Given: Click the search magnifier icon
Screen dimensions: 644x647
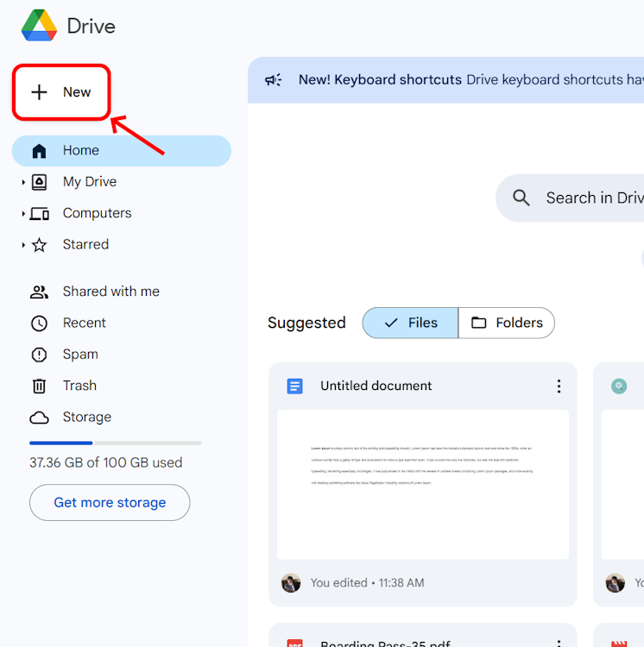Looking at the screenshot, I should click(x=521, y=198).
